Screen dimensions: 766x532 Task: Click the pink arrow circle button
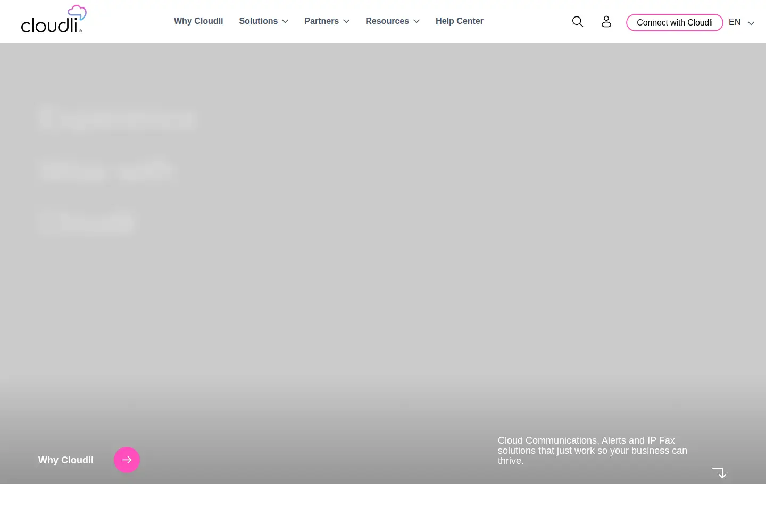pos(127,460)
